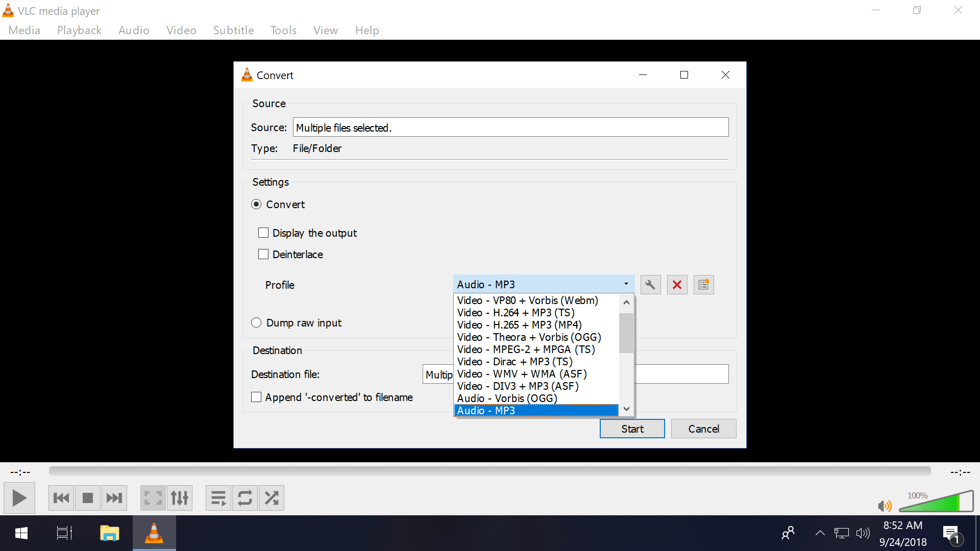Enable the Deinterlace checkbox
Viewport: 980px width, 551px height.
(x=264, y=254)
